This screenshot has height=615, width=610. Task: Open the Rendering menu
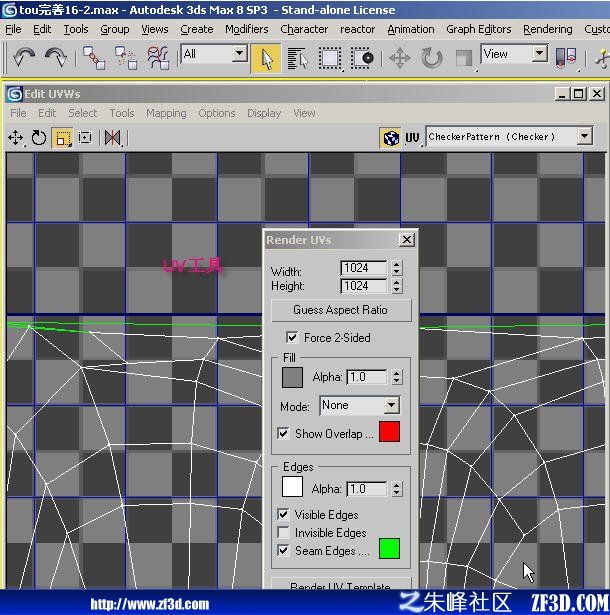click(x=548, y=29)
